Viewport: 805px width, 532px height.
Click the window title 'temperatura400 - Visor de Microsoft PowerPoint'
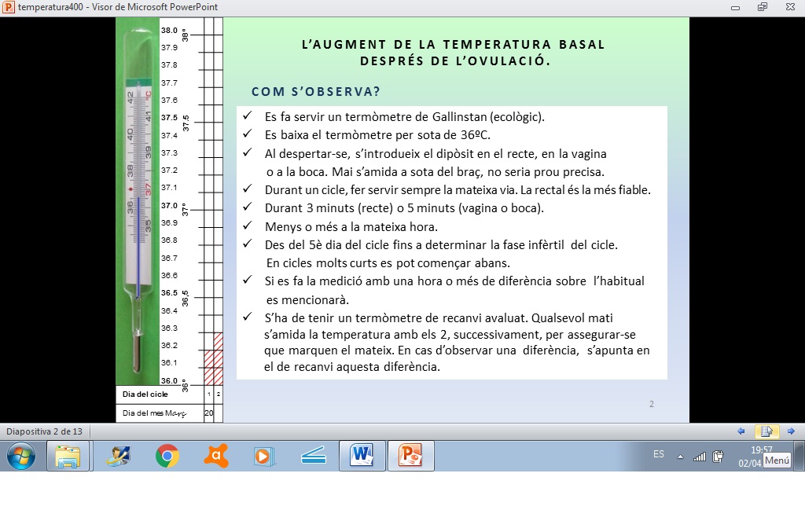[x=118, y=7]
